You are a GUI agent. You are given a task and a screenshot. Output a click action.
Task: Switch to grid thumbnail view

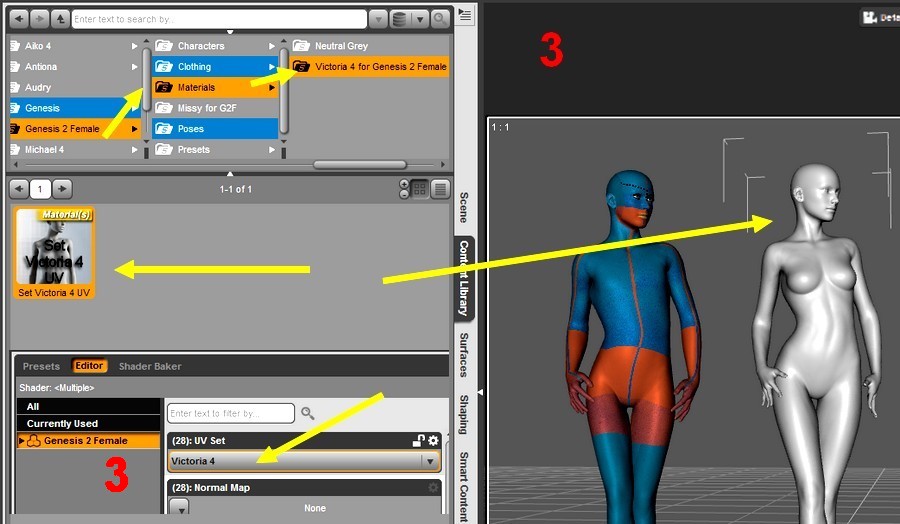click(420, 189)
